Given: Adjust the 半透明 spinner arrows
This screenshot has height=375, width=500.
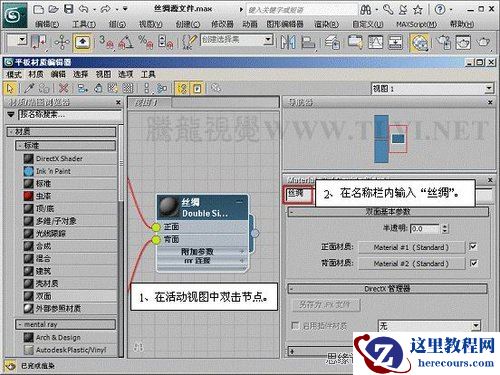Looking at the screenshot, I should tap(445, 229).
